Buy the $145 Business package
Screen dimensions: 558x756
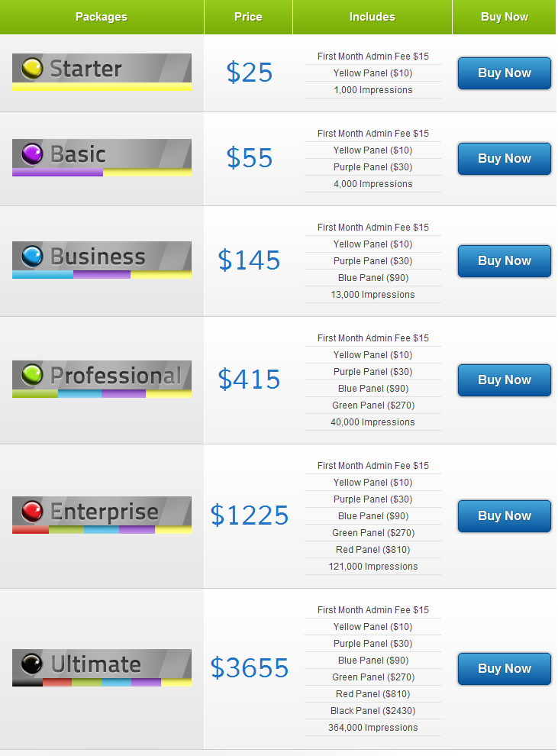(504, 261)
